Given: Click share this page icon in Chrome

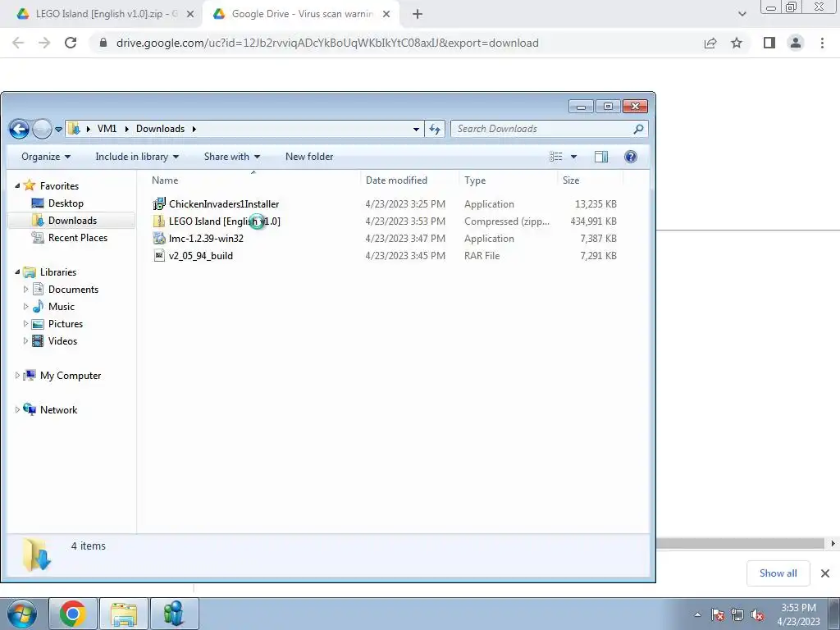Looking at the screenshot, I should 710,43.
